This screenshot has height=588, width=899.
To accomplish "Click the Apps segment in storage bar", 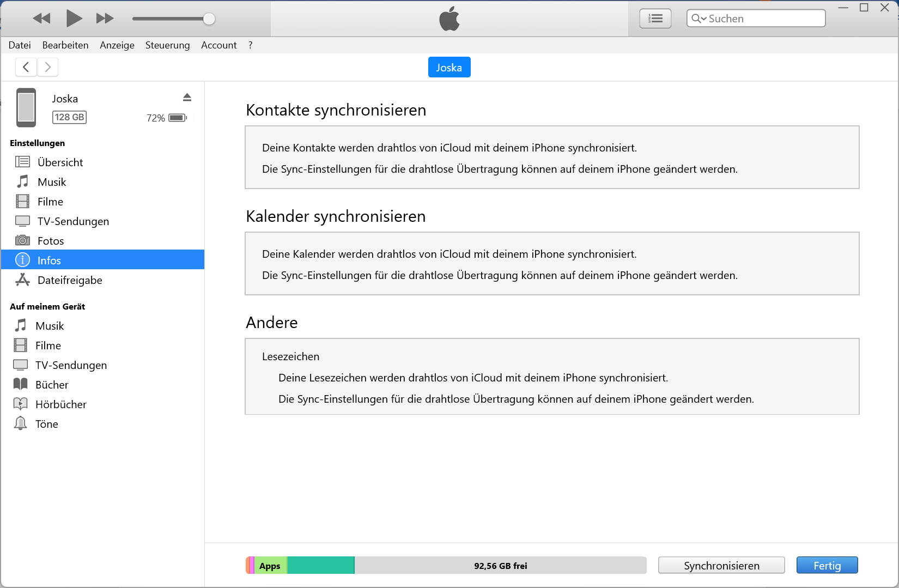I will point(270,566).
